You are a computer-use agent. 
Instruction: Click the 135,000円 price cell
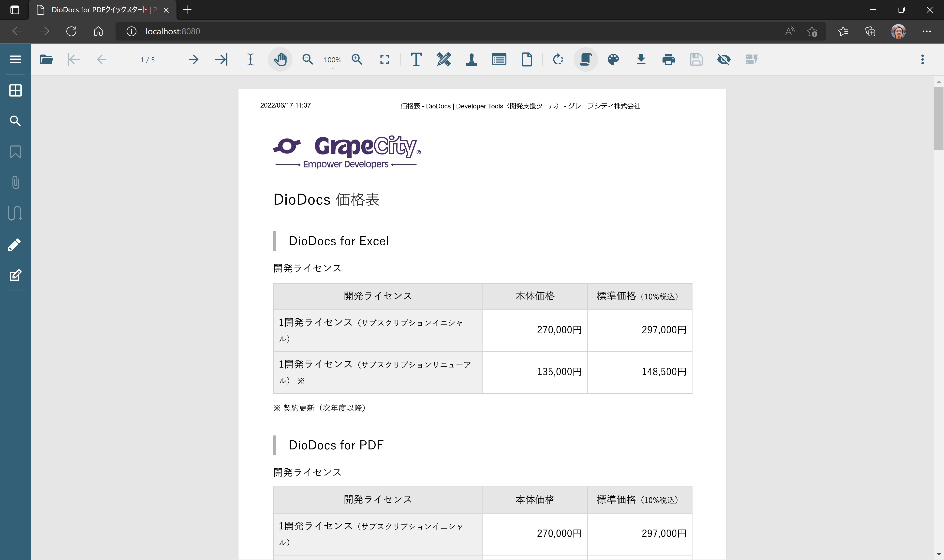coord(535,372)
